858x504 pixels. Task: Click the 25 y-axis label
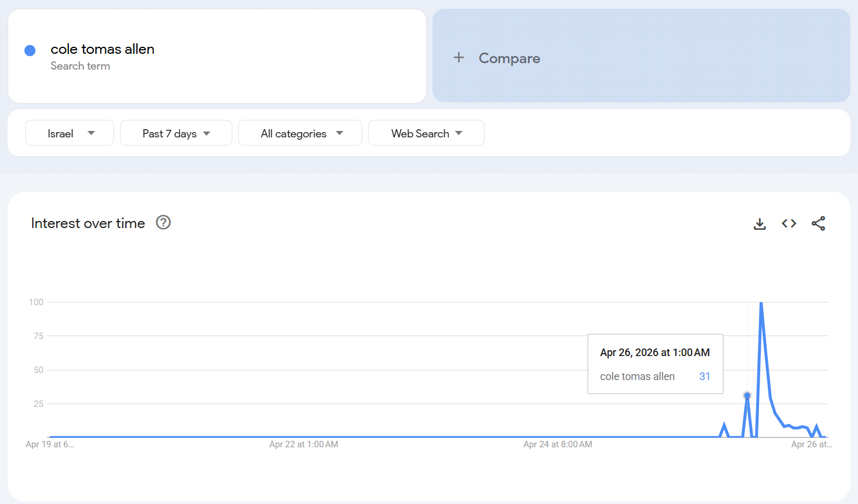[39, 404]
